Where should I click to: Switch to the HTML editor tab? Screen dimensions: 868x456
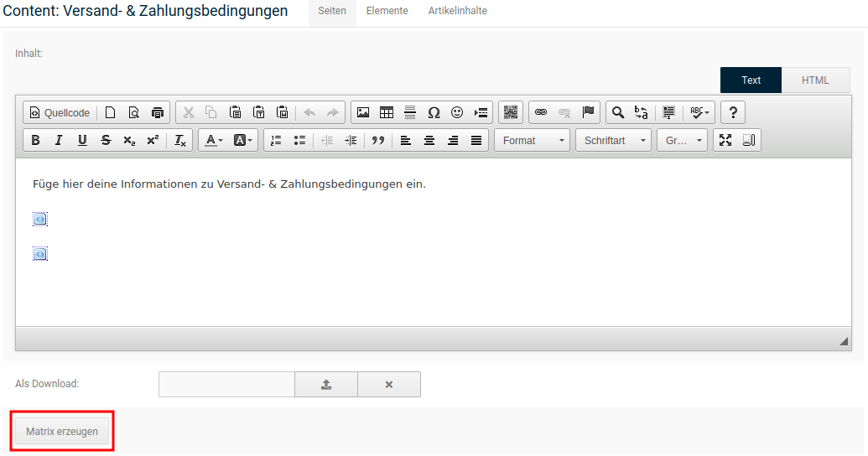(x=815, y=80)
